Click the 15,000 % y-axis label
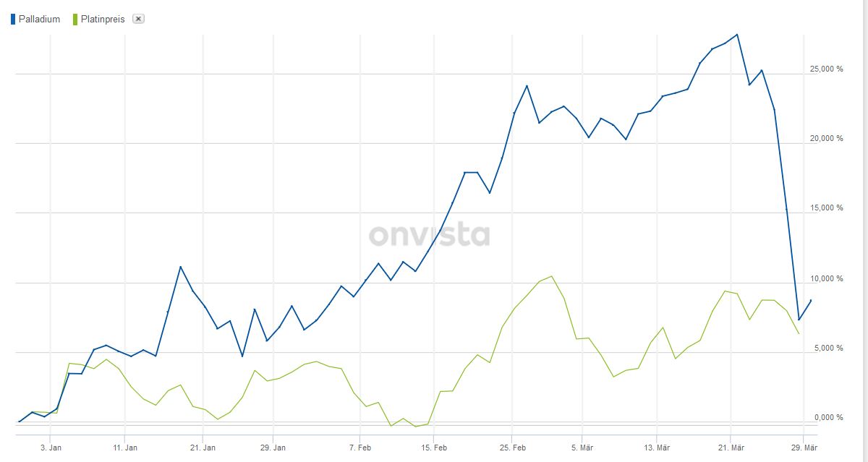The image size is (868, 462). 826,208
